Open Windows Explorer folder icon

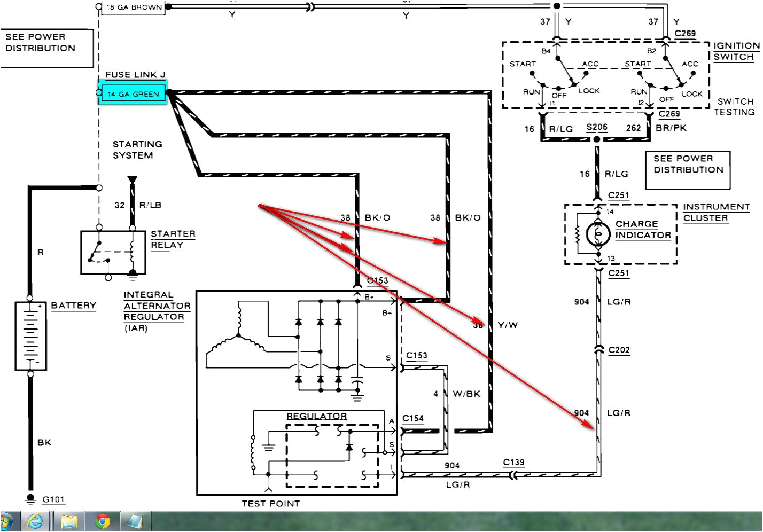[69, 521]
